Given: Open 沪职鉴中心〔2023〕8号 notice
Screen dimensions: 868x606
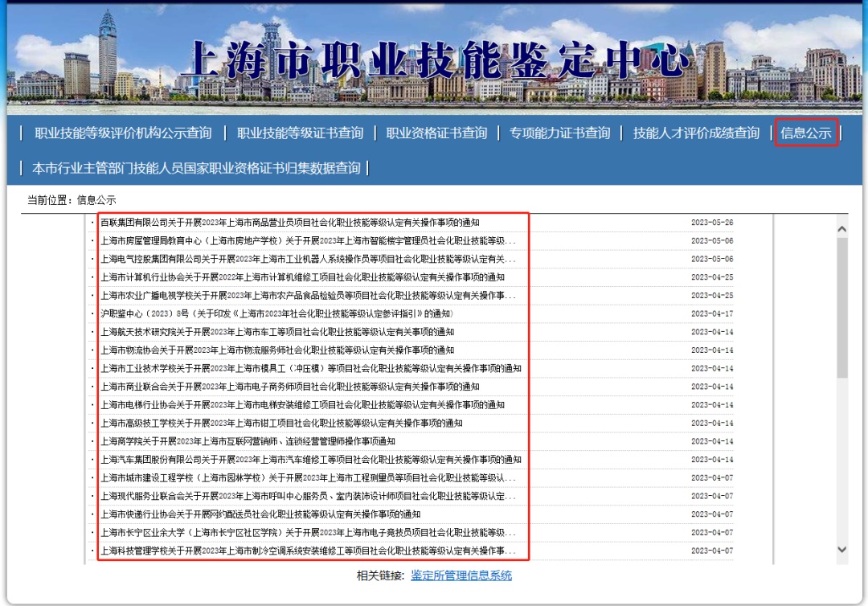Looking at the screenshot, I should point(276,313).
